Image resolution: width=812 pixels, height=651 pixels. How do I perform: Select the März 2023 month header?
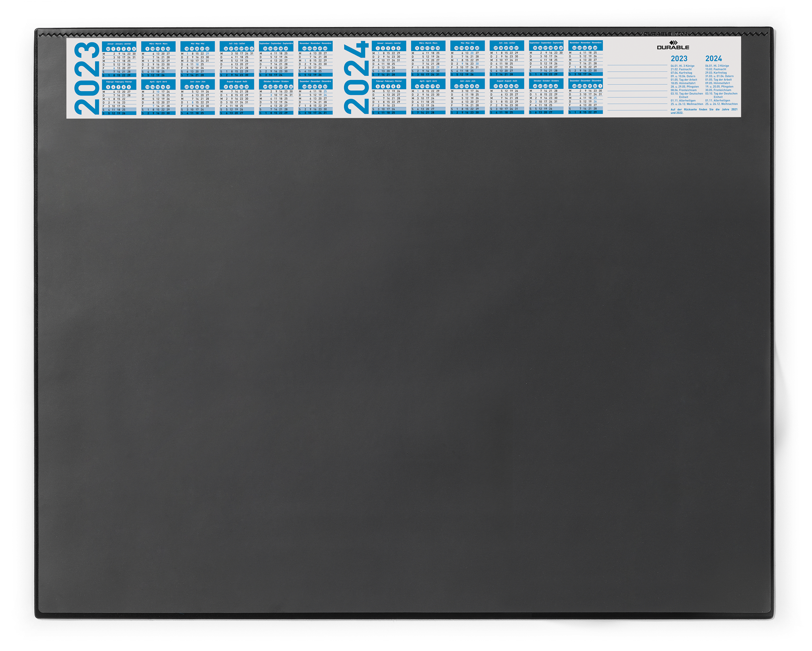(x=158, y=44)
